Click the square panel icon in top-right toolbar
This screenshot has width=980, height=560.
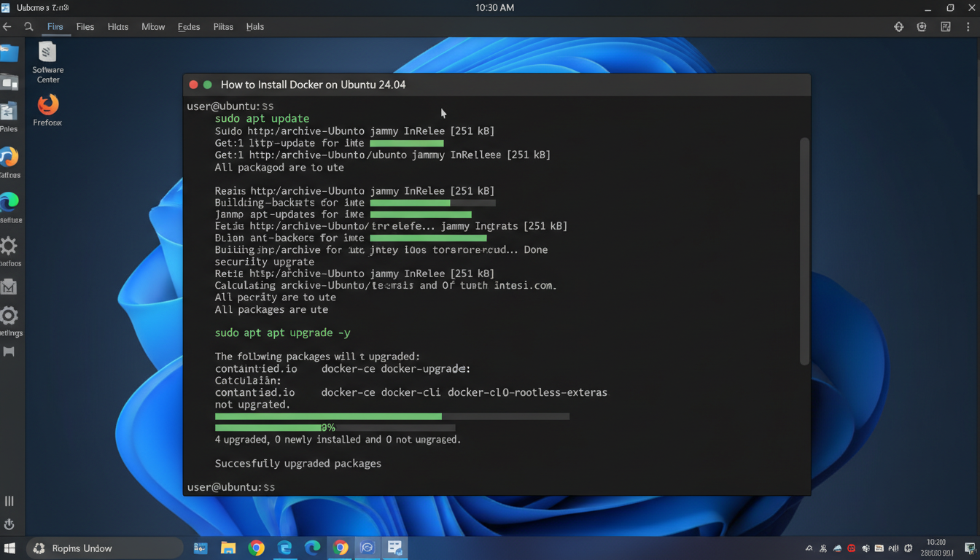[x=946, y=26]
